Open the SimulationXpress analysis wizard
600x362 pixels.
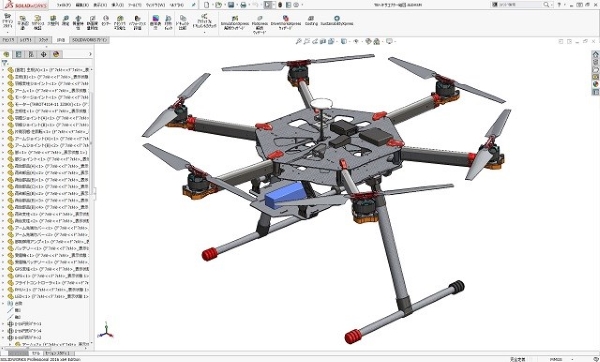tap(234, 23)
